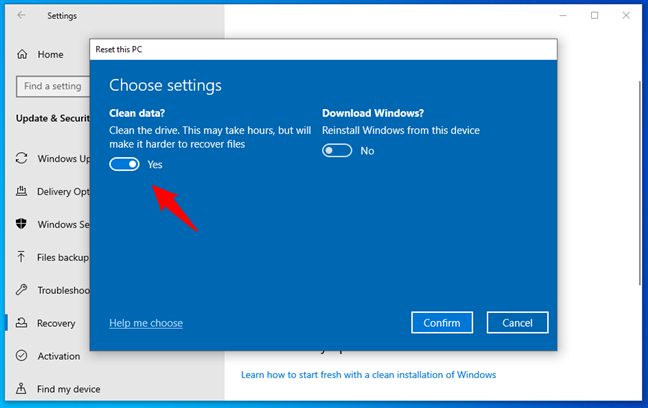Click the Settings window scrollbar
Viewport: 648px width, 408px height.
639,182
